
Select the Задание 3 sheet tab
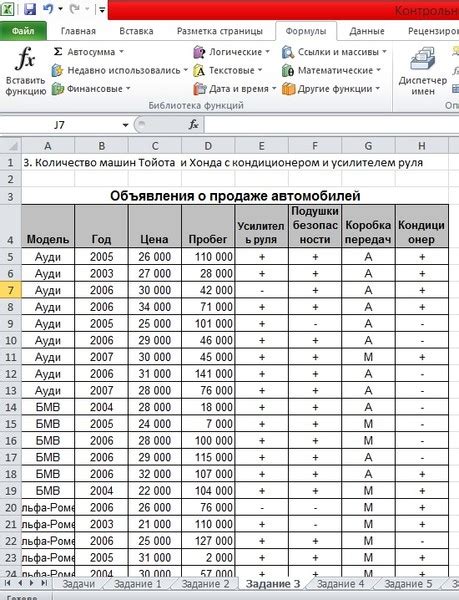point(273,584)
